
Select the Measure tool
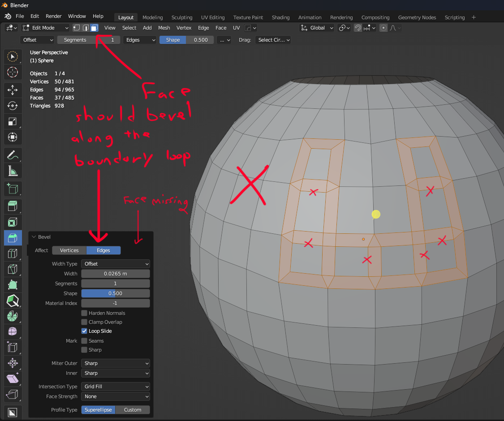click(13, 171)
